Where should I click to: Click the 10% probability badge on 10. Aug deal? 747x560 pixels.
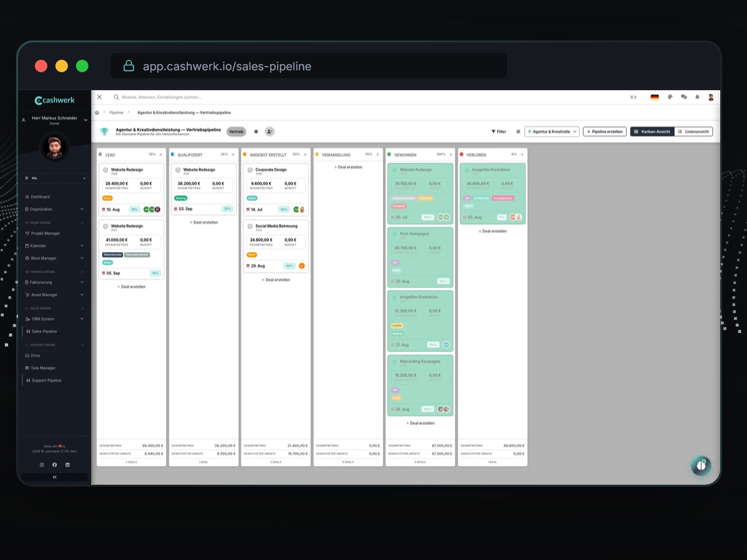point(134,210)
